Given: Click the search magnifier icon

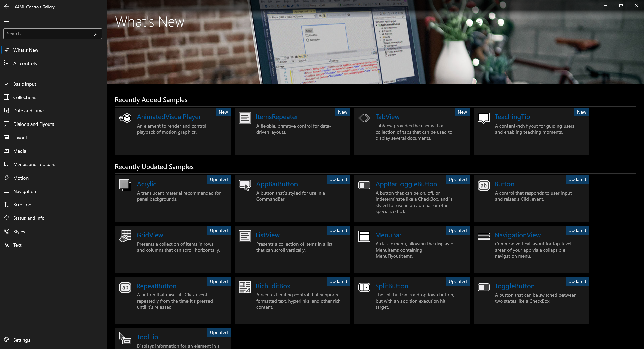Looking at the screenshot, I should [x=96, y=34].
